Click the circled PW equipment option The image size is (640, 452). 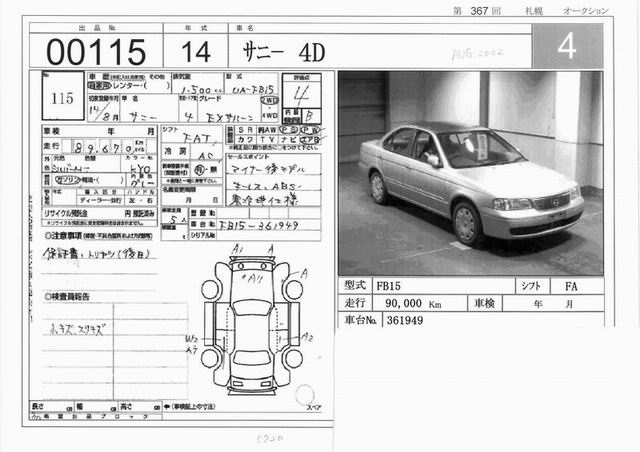coord(310,130)
